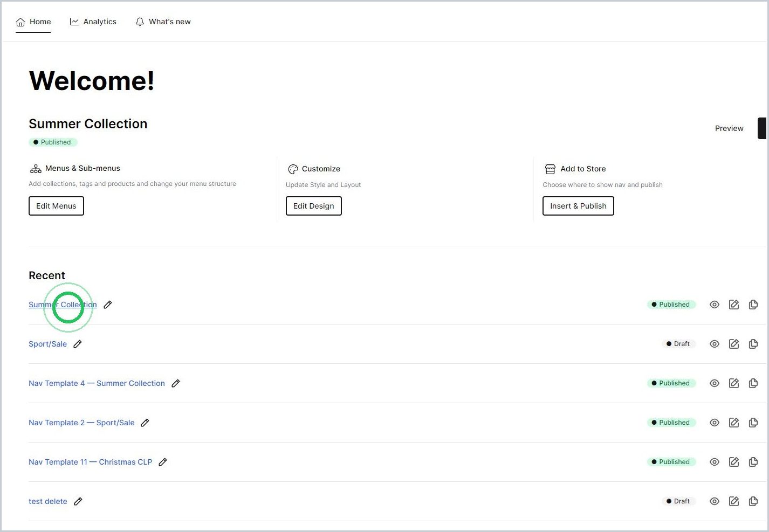Click the Edit Menus button
The width and height of the screenshot is (769, 532).
pos(56,206)
